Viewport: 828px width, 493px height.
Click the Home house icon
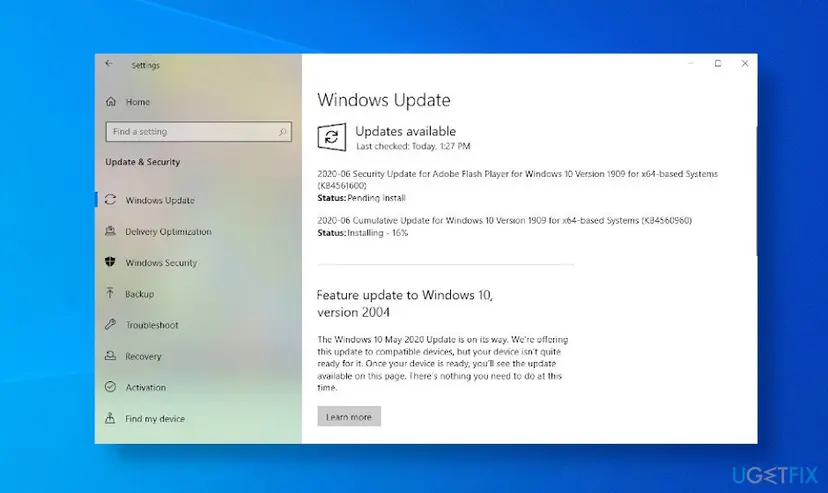111,101
